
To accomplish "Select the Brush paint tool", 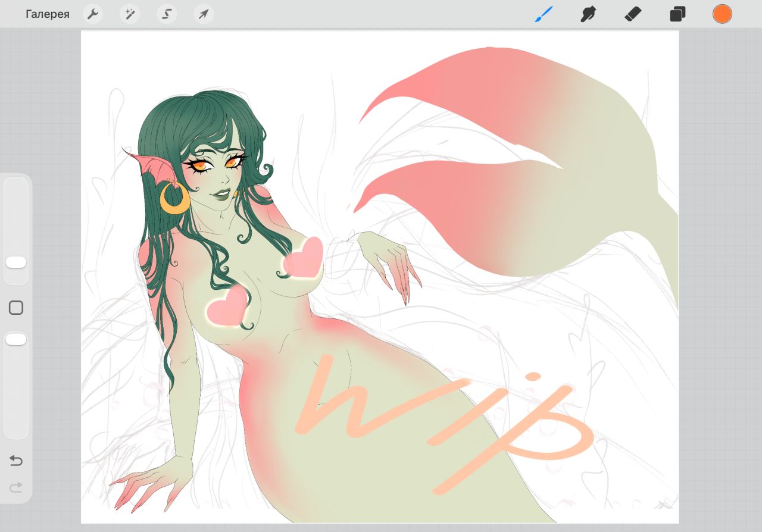I will pyautogui.click(x=544, y=14).
